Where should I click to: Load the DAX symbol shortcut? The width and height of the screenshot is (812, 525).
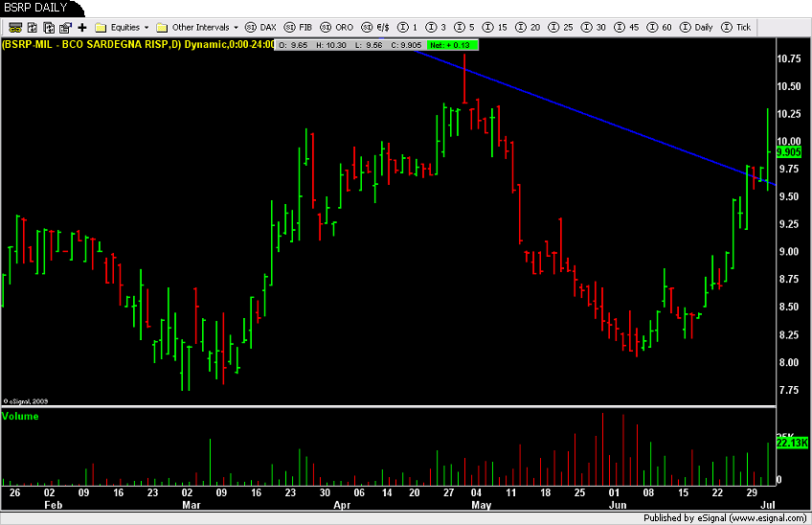click(260, 27)
